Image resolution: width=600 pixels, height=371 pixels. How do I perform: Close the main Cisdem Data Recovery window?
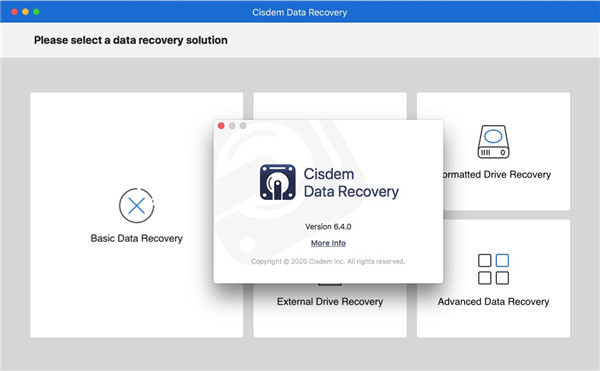coord(15,12)
